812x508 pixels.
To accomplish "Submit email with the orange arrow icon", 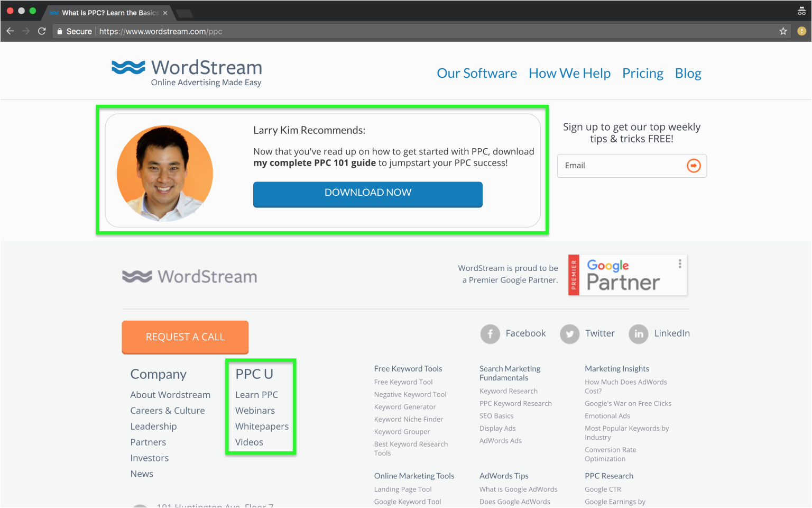I will tap(694, 166).
